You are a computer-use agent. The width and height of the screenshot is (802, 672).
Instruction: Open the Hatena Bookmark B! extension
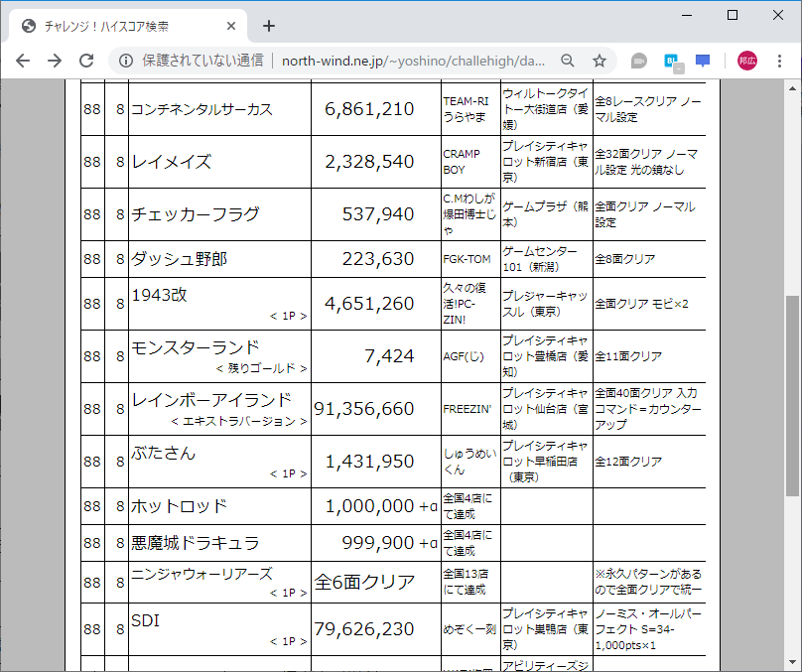[673, 61]
